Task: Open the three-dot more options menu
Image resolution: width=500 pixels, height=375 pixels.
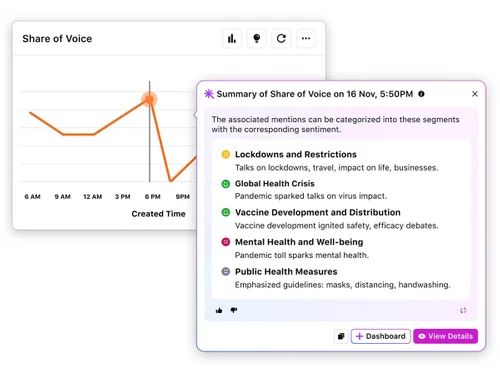Action: [306, 39]
